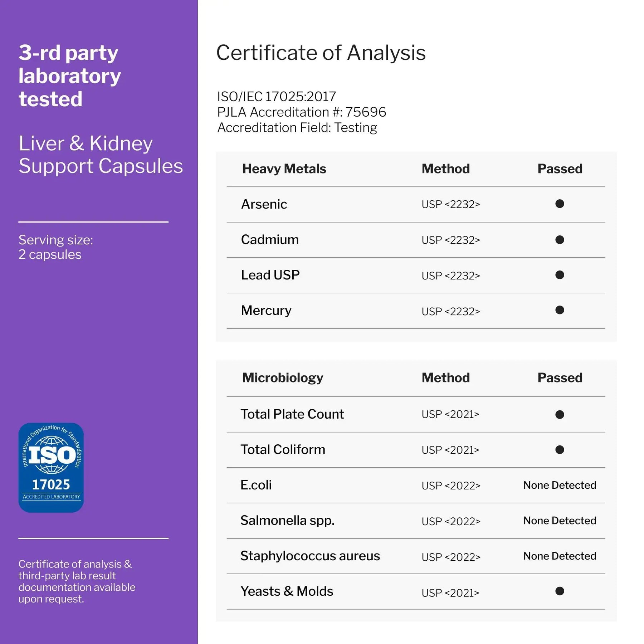
Task: Click the Arsenic passed dot
Action: pyautogui.click(x=560, y=204)
